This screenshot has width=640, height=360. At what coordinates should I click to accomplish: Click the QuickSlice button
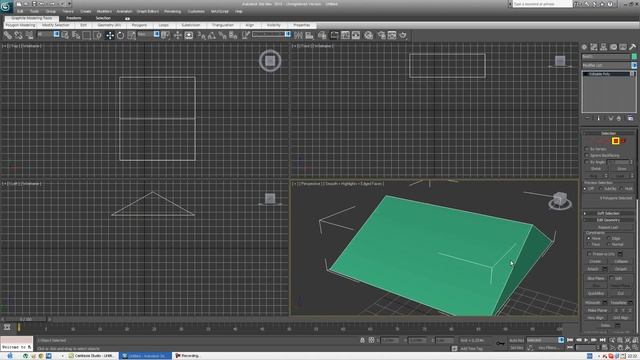596,293
